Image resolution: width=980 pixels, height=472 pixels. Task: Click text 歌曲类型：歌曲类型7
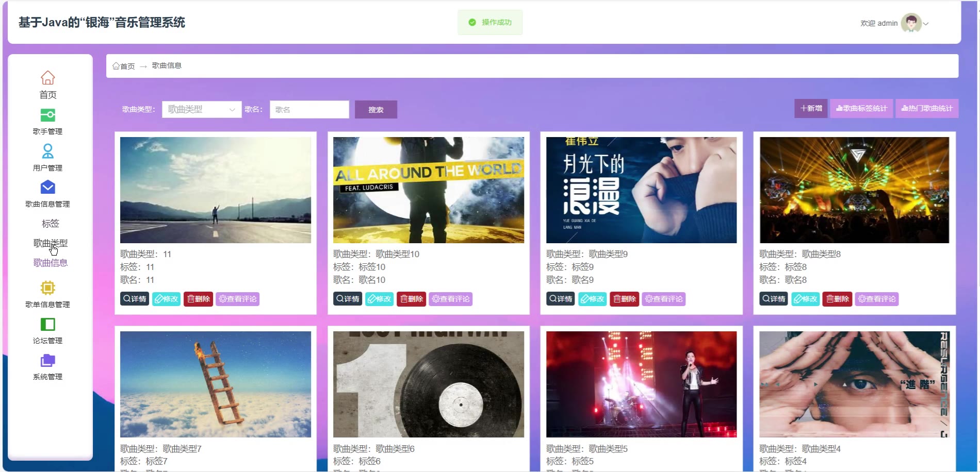click(161, 449)
